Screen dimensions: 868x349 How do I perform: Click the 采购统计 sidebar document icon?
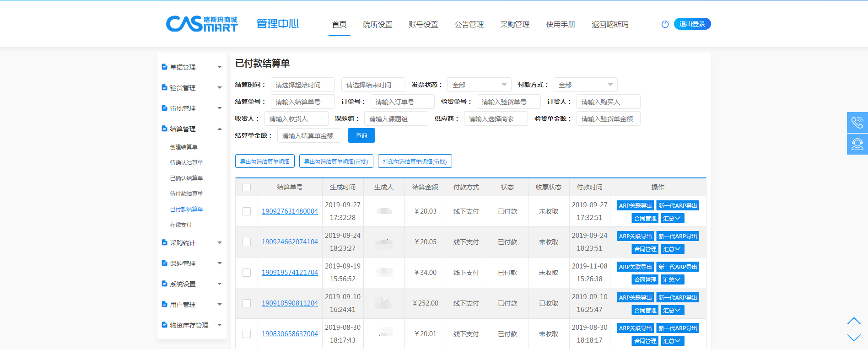tap(164, 242)
